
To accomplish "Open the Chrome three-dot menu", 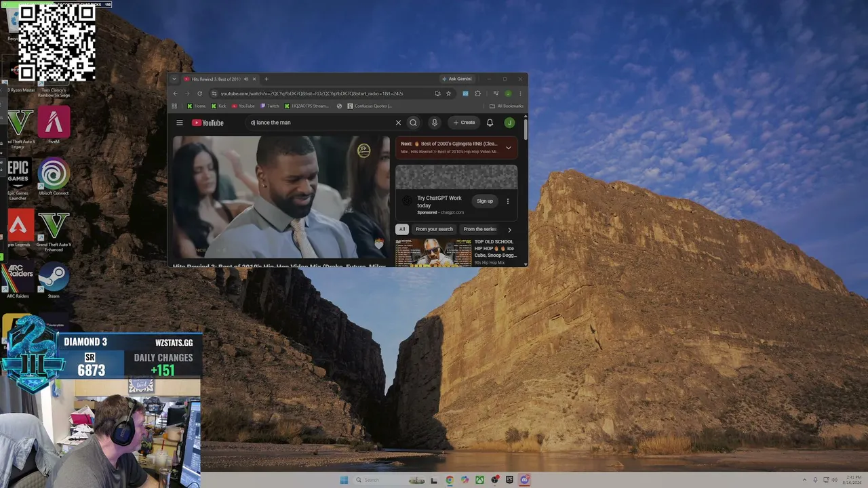I will coord(520,94).
